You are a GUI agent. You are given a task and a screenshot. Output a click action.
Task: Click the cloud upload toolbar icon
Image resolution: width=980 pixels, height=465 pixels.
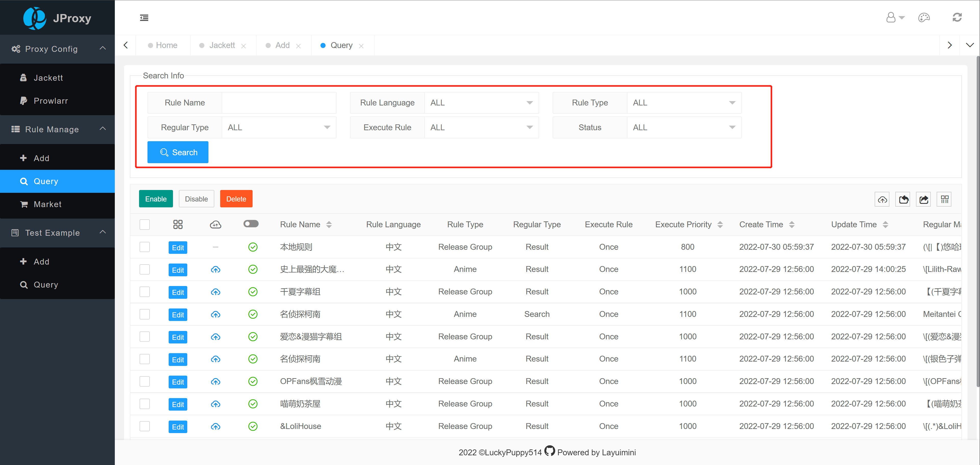click(x=882, y=199)
